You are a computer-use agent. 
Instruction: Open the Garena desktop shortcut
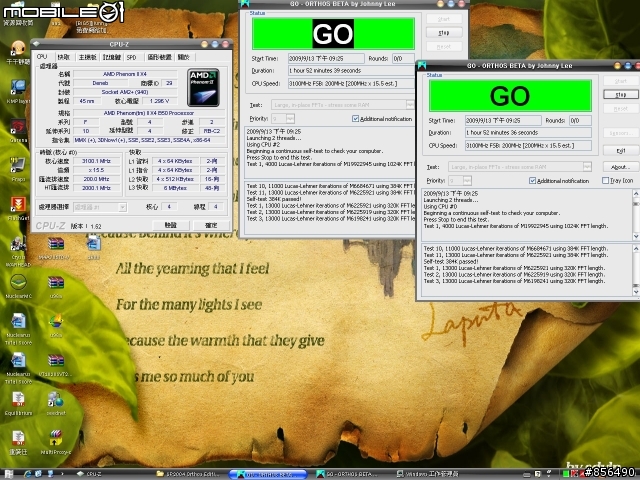[18, 130]
